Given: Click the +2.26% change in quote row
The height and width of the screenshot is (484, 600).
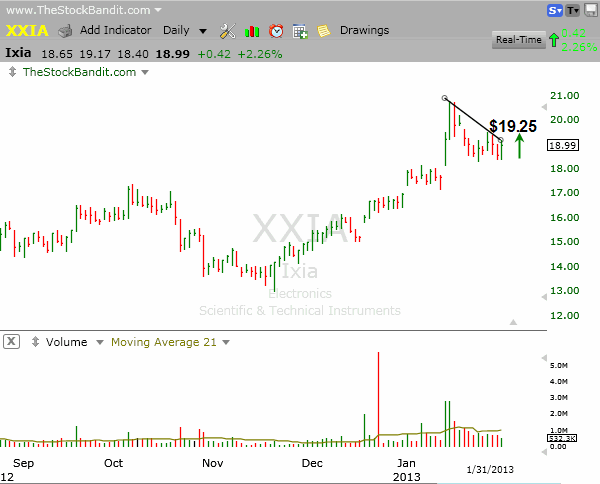Looking at the screenshot, I should pyautogui.click(x=260, y=54).
